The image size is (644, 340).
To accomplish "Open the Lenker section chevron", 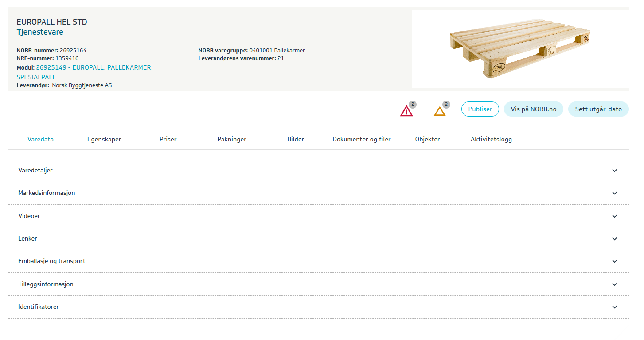I will pos(614,239).
